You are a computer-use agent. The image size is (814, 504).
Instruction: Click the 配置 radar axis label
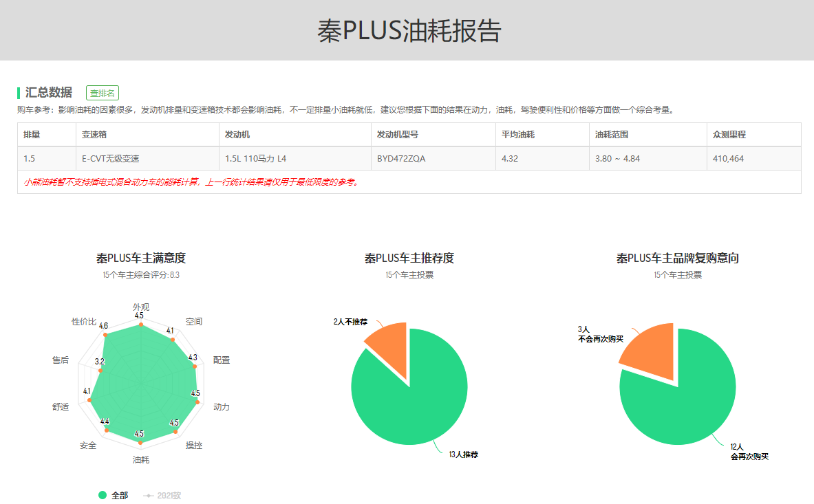pos(221,360)
